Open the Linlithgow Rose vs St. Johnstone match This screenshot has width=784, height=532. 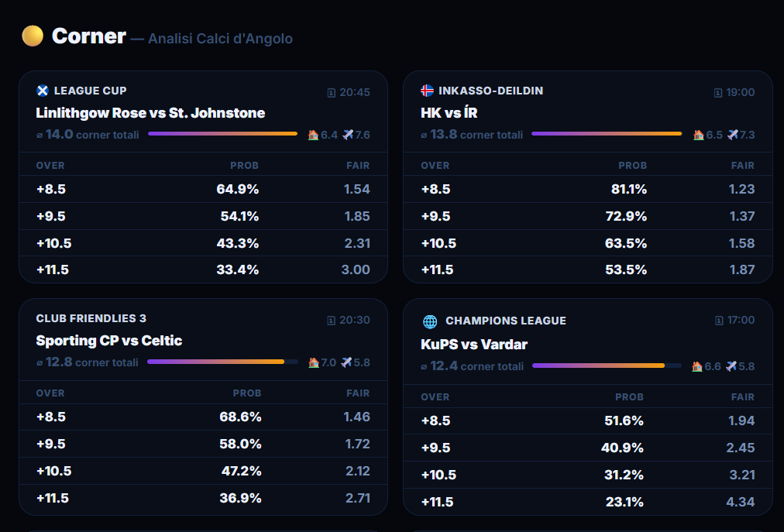150,113
